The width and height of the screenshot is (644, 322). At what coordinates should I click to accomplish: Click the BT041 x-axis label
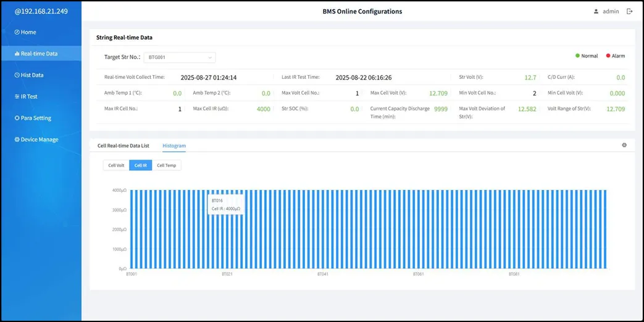323,274
